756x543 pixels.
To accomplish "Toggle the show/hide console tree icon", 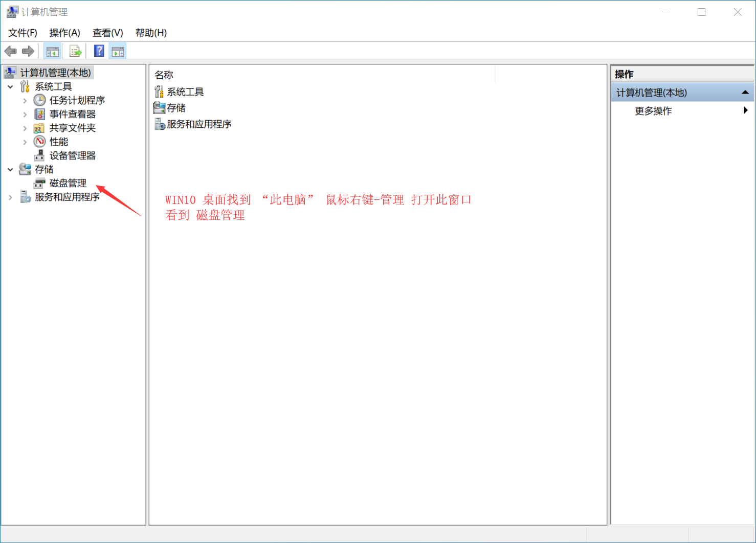I will pyautogui.click(x=52, y=51).
